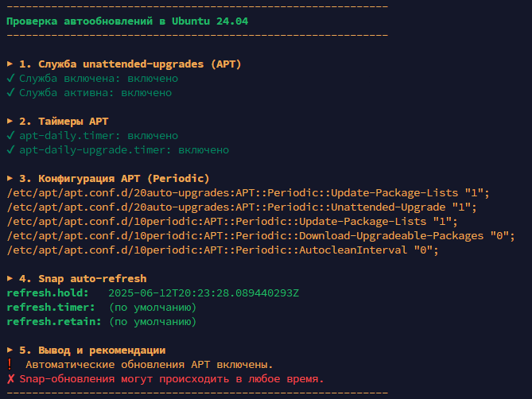Click the 'Служба unattended-upgrades (APT)' heading
The height and width of the screenshot is (399, 532).
pos(139,64)
